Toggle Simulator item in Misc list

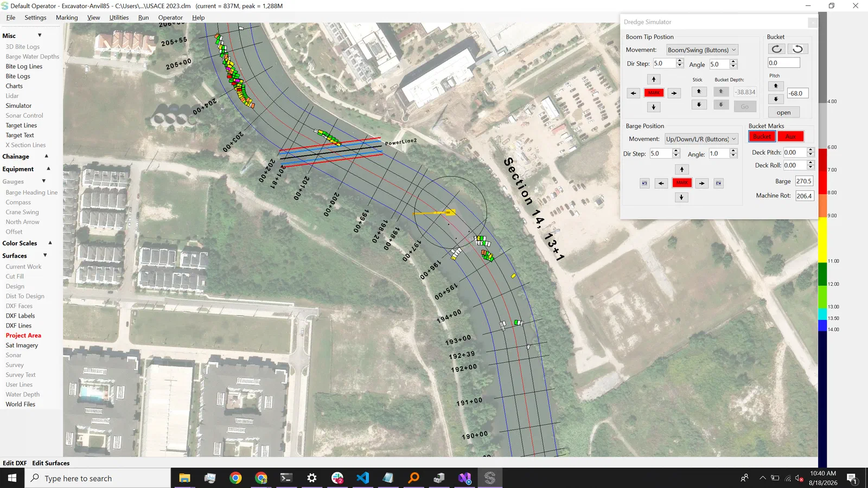pos(18,106)
